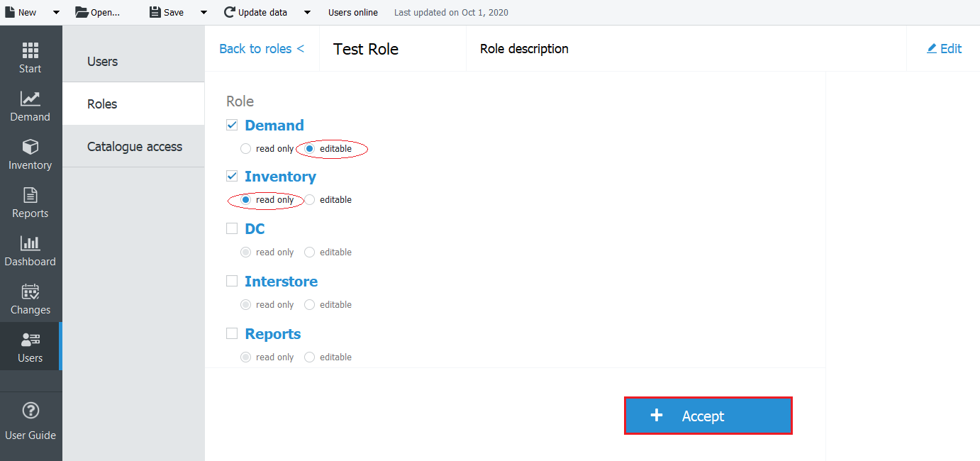Go Back to roles link

[x=262, y=49]
